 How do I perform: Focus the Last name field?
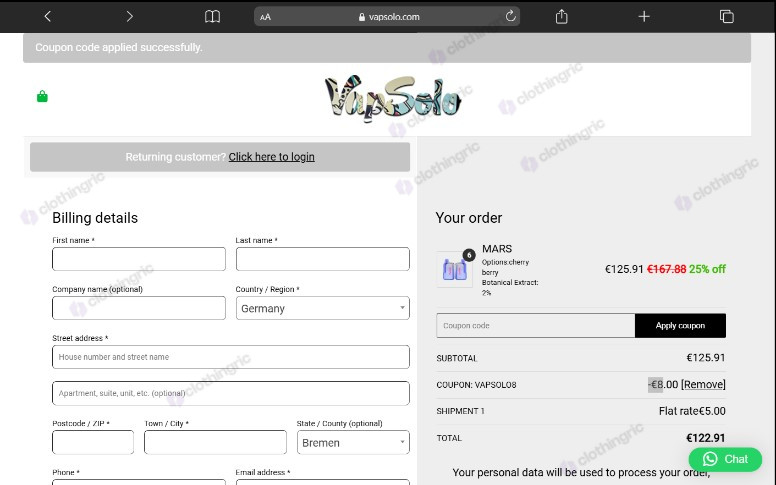point(323,259)
